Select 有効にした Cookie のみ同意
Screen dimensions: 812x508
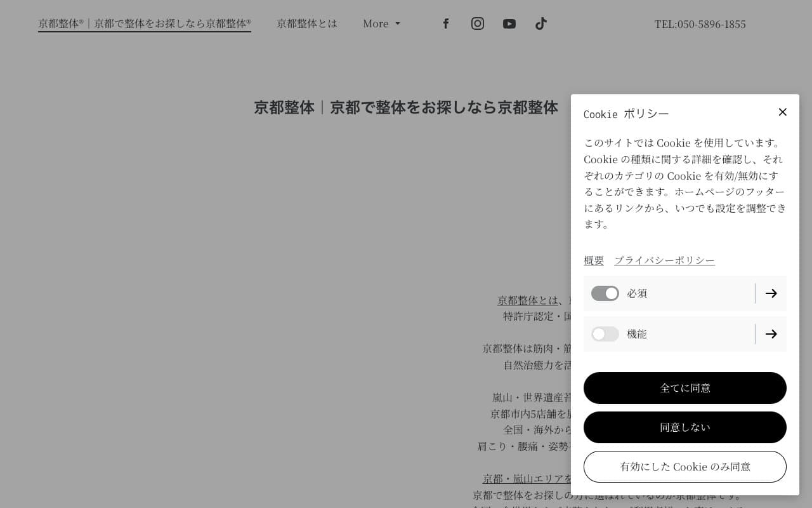coord(685,466)
